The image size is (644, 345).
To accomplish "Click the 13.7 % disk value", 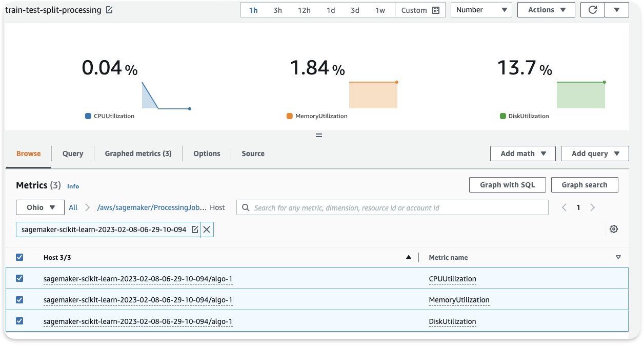I will click(525, 68).
